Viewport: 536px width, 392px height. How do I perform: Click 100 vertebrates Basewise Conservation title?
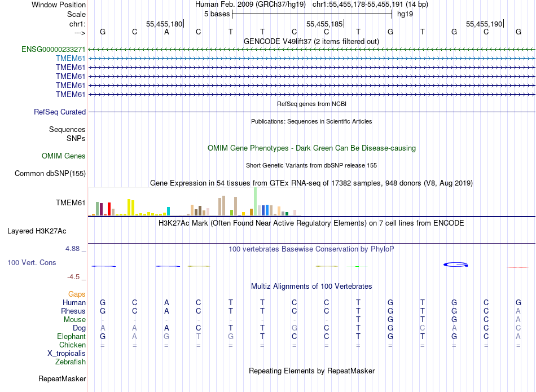(x=311, y=249)
